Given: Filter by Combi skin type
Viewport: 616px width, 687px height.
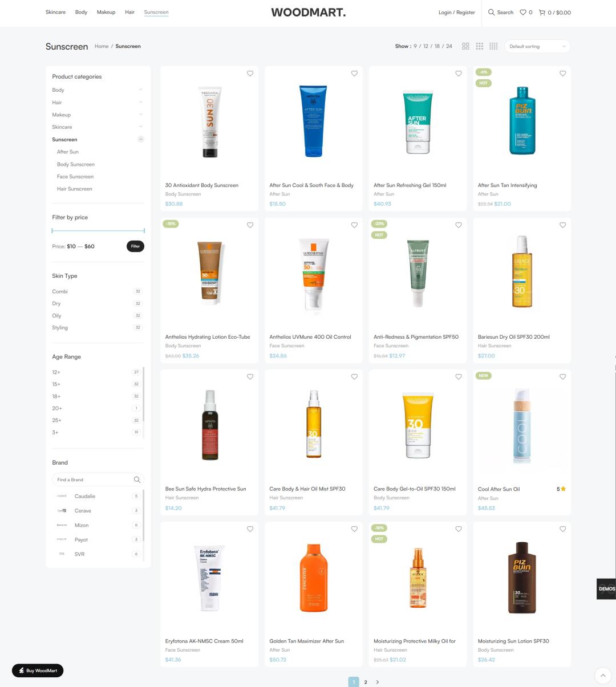Looking at the screenshot, I should pyautogui.click(x=60, y=291).
